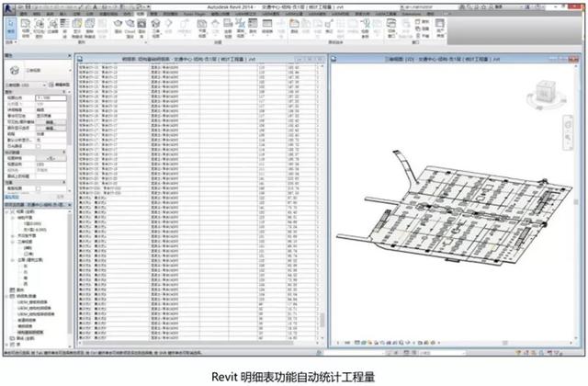Switch to the Add-Ins ribbon tab
Image resolution: width=588 pixels, height=386 pixels.
(170, 14)
